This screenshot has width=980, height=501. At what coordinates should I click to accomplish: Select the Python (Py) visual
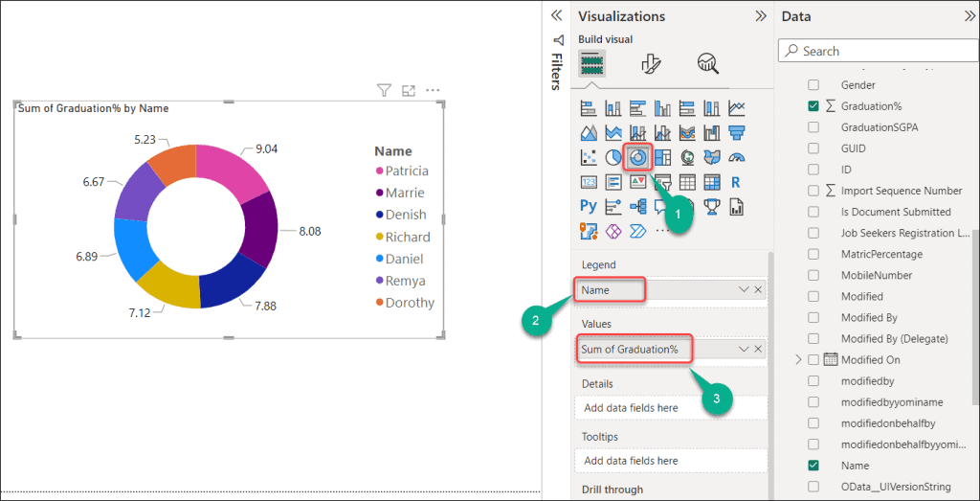click(x=589, y=206)
